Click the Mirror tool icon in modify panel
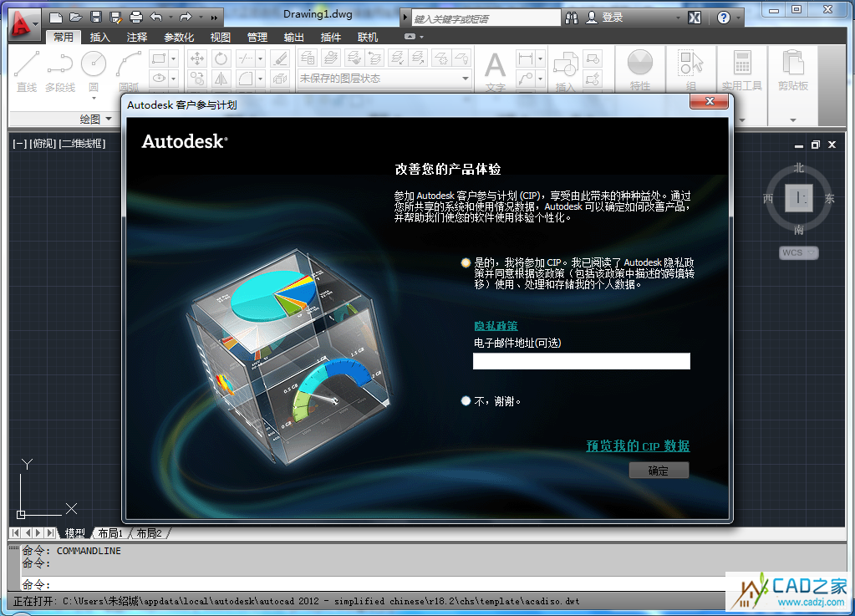 click(221, 79)
